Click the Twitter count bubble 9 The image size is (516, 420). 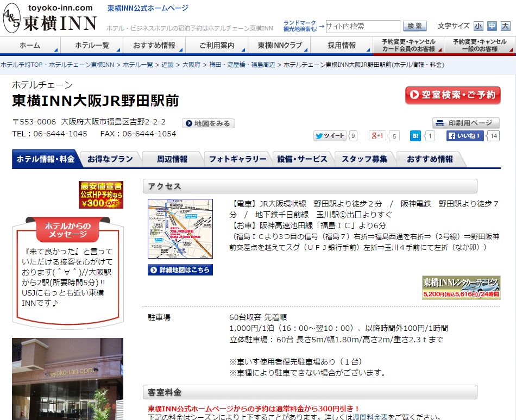tap(353, 136)
